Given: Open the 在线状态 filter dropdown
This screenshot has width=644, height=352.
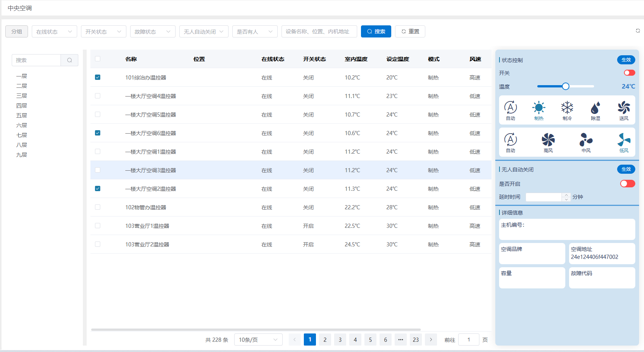Looking at the screenshot, I should click(54, 31).
